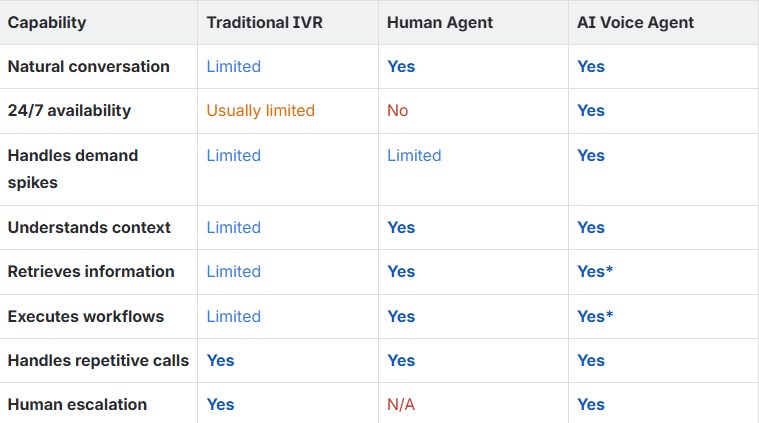This screenshot has height=423, width=759.
Task: Select the Natural conversation row label
Action: 89,66
